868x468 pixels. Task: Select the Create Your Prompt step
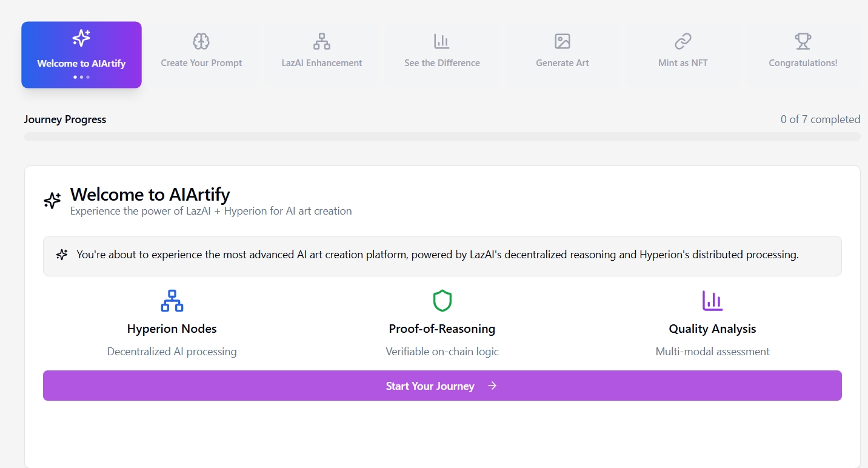tap(201, 55)
